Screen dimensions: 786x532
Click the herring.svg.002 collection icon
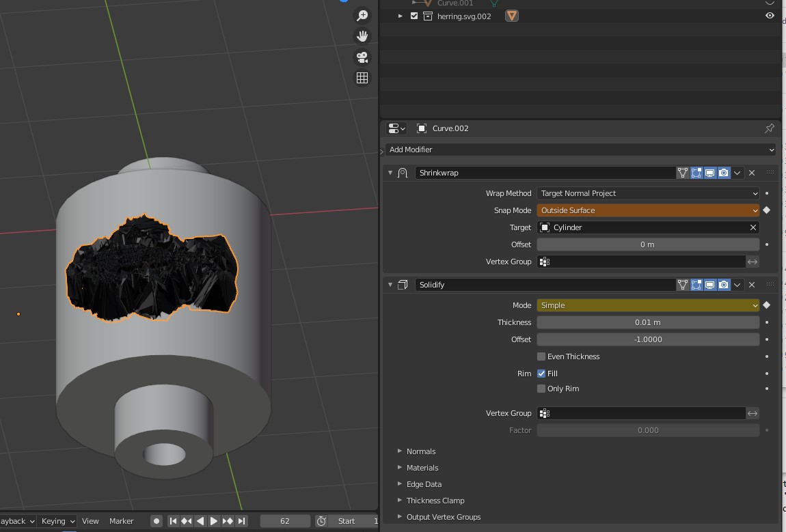pos(427,15)
